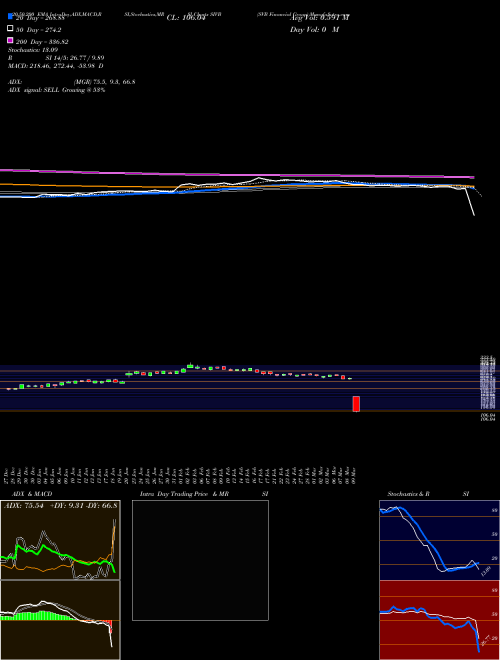Click 'ADX: 75.54 +DY: 9.31 -DY: 66.8' header

pyautogui.click(x=60, y=505)
